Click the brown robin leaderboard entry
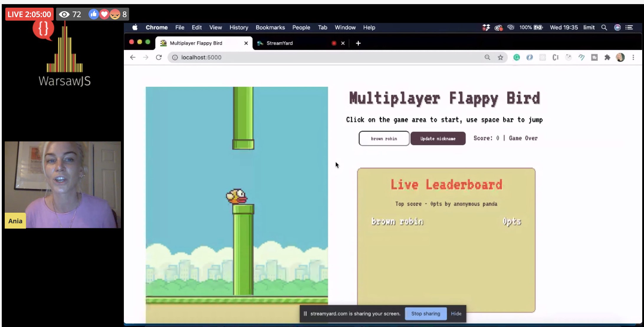 point(397,222)
